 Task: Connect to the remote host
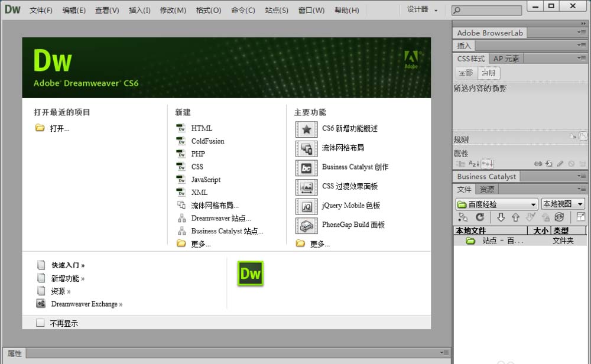(x=464, y=217)
